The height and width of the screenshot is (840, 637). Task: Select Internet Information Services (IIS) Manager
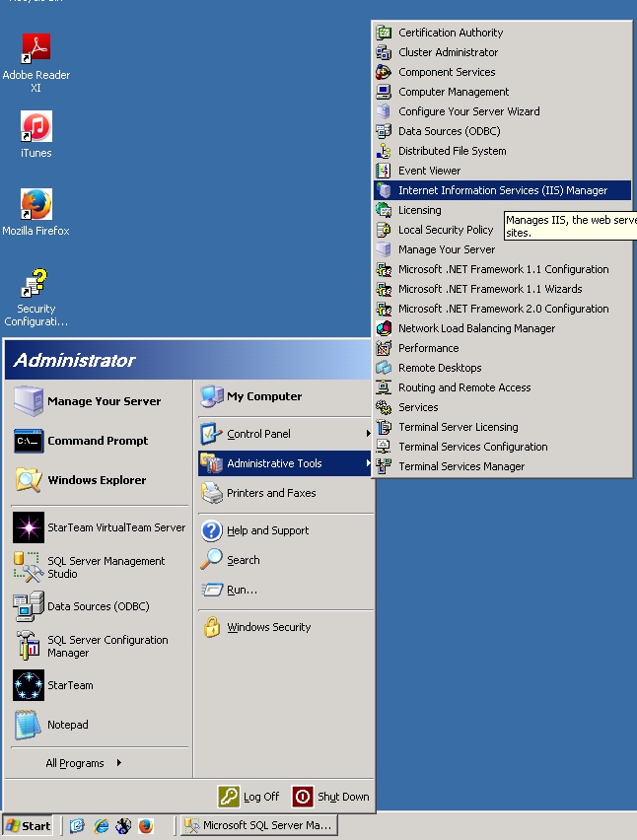point(502,190)
